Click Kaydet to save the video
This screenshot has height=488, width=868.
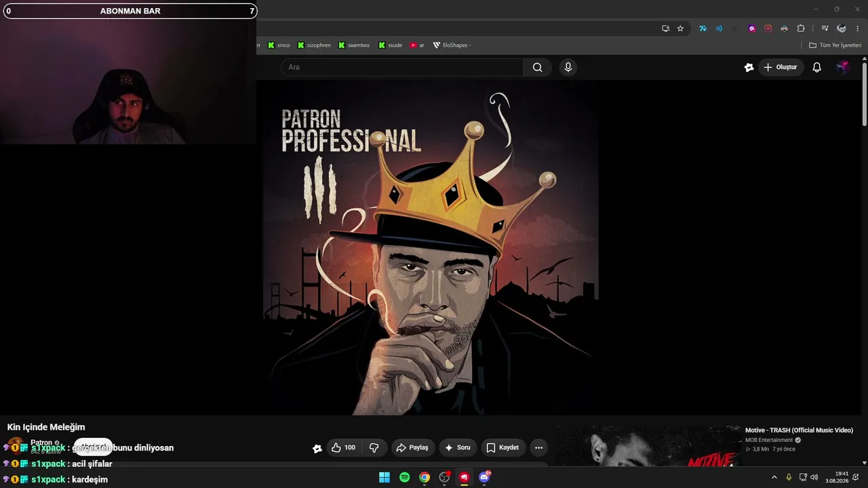pyautogui.click(x=503, y=447)
